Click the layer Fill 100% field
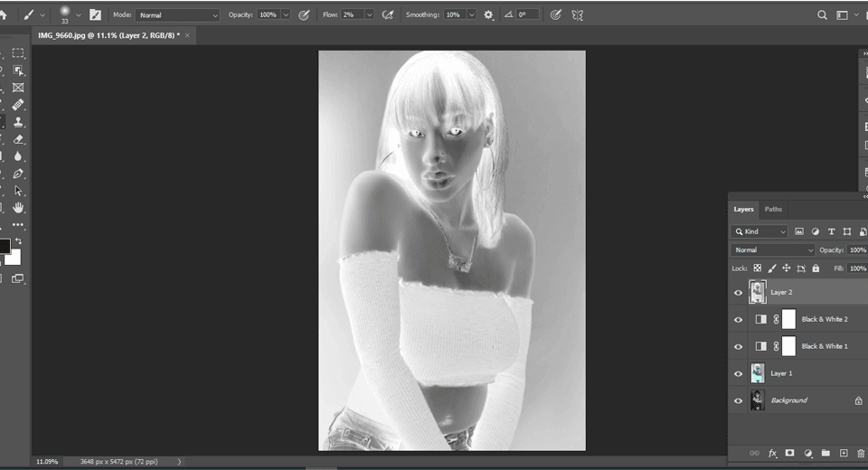Viewport: 868px width, 470px height. 857,268
